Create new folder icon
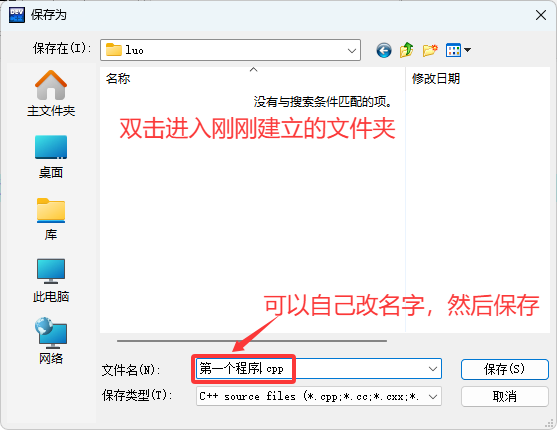Screen dimensions: 557x430 430,50
